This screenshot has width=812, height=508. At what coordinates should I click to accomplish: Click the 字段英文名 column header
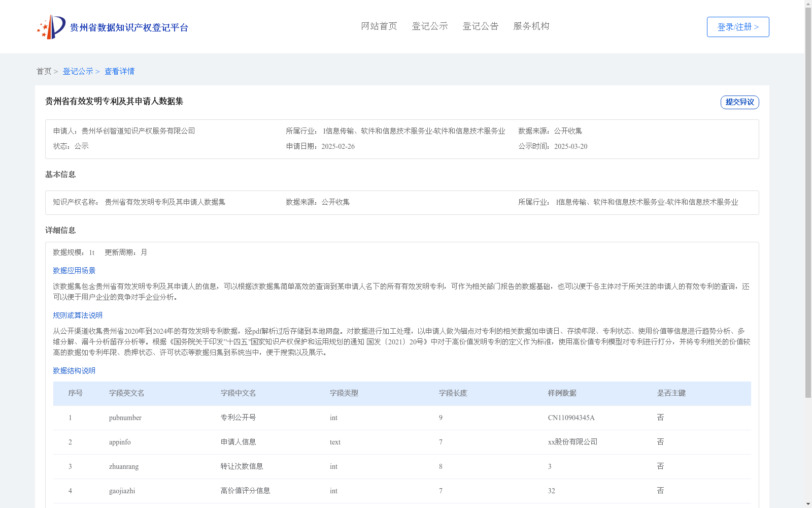tap(127, 393)
